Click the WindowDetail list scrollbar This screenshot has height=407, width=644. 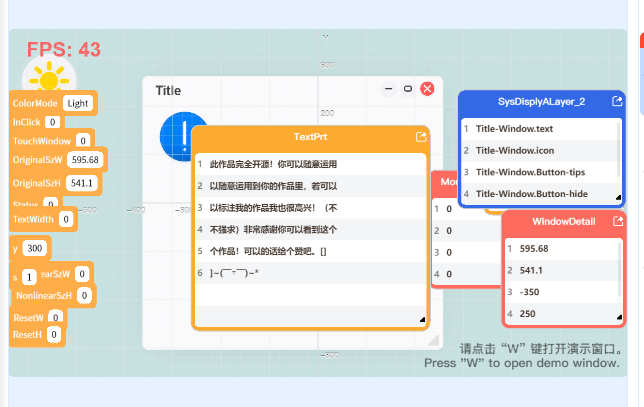click(620, 269)
